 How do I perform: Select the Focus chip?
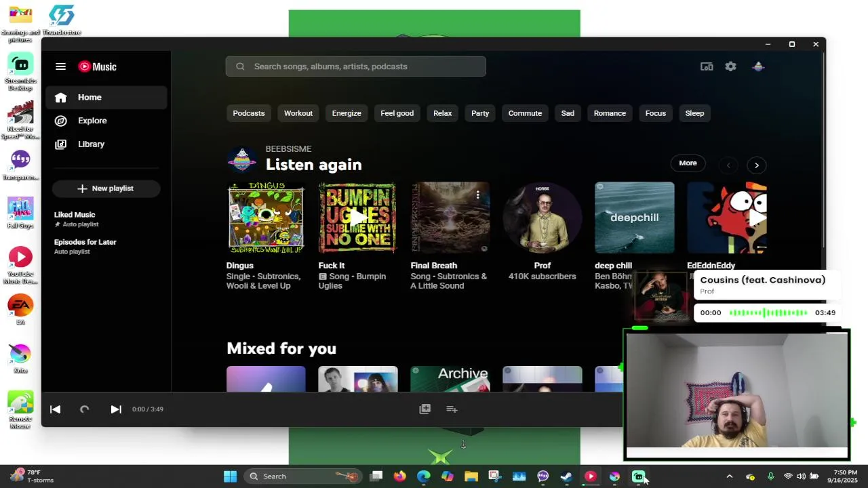[x=655, y=113]
